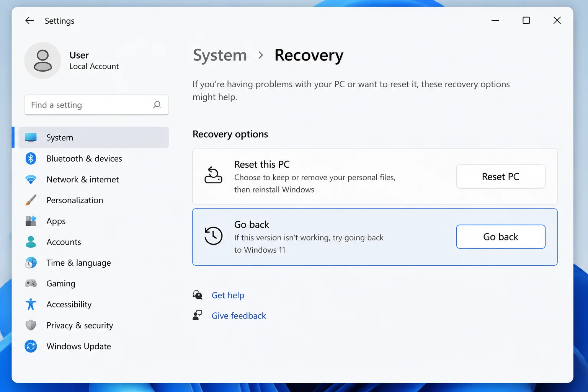Screen dimensions: 588x392
Task: Click the Get help headset icon
Action: [x=198, y=295]
